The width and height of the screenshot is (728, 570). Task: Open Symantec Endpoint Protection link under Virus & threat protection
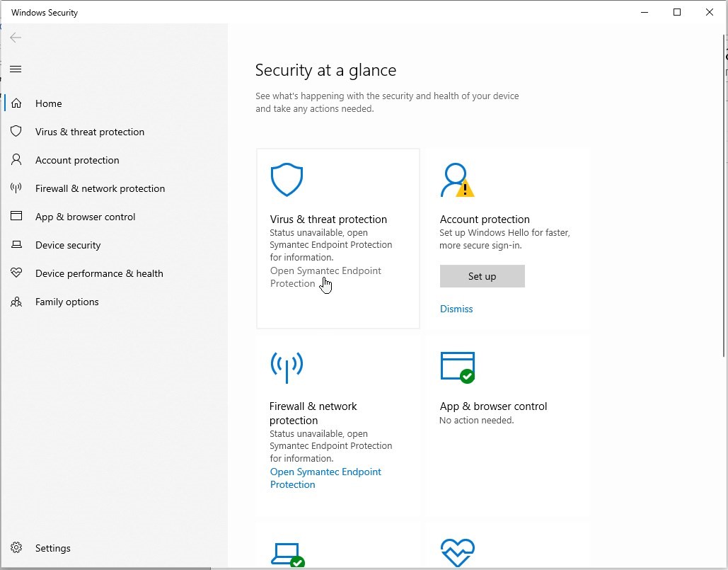pyautogui.click(x=325, y=277)
